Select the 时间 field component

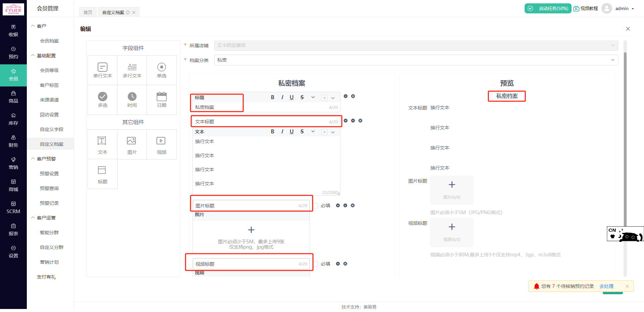[132, 99]
